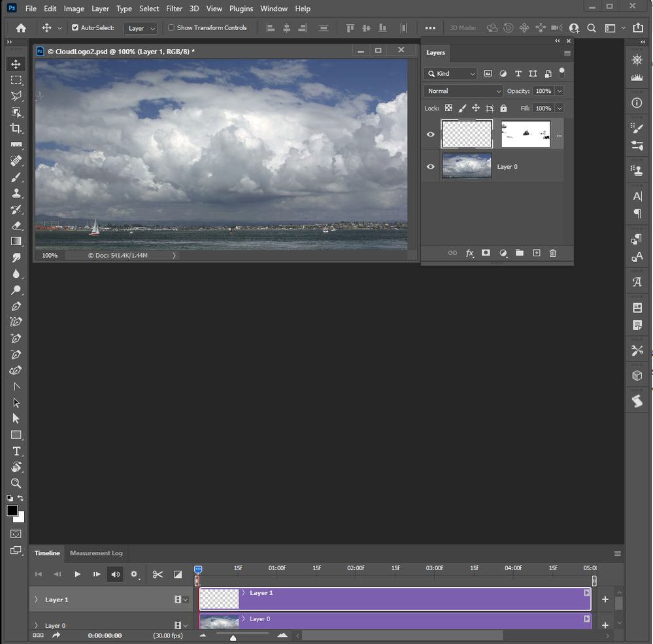This screenshot has height=644, width=653.
Task: Click the scissors split-at-playhead icon
Action: coord(158,574)
